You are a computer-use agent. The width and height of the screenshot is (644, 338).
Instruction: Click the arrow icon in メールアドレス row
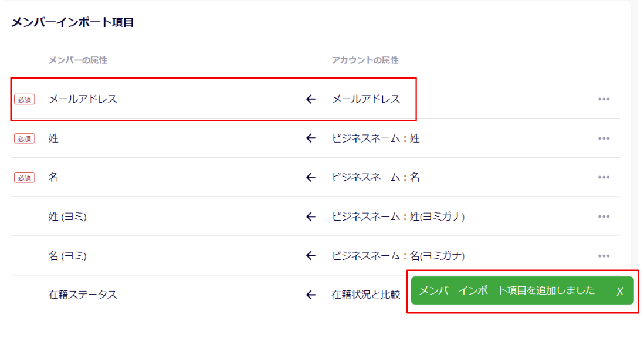(x=311, y=99)
